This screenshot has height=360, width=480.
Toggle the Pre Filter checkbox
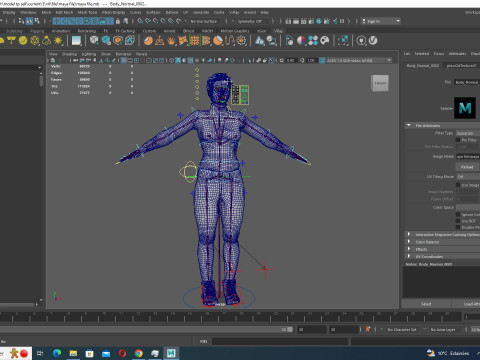point(458,140)
